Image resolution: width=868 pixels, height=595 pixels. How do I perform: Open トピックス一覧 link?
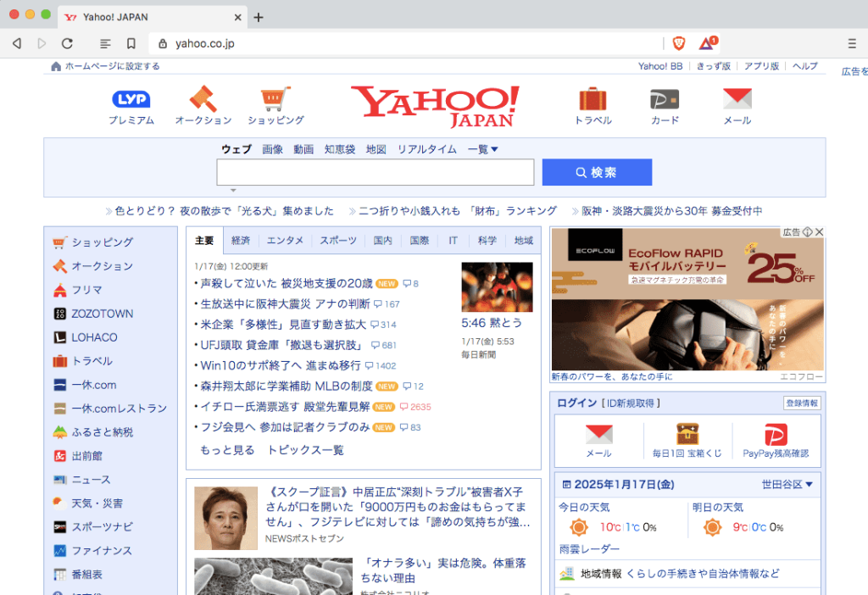coord(305,450)
